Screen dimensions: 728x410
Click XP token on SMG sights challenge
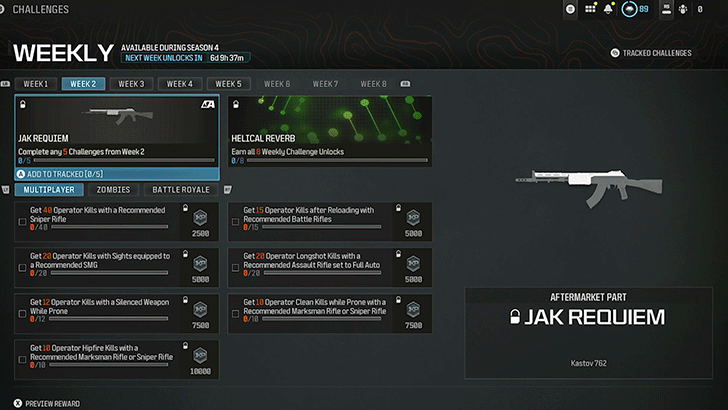pos(200,264)
